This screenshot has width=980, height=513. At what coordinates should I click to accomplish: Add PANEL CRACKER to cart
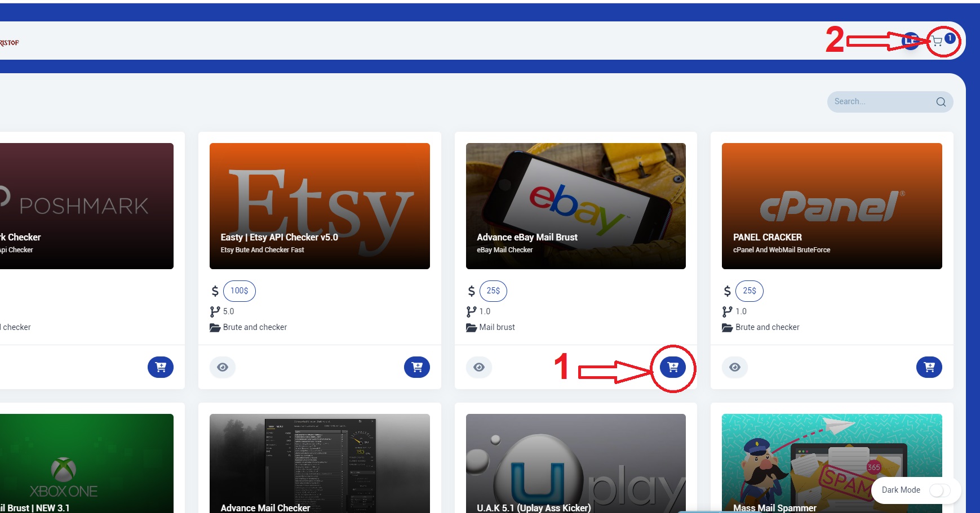coord(929,367)
